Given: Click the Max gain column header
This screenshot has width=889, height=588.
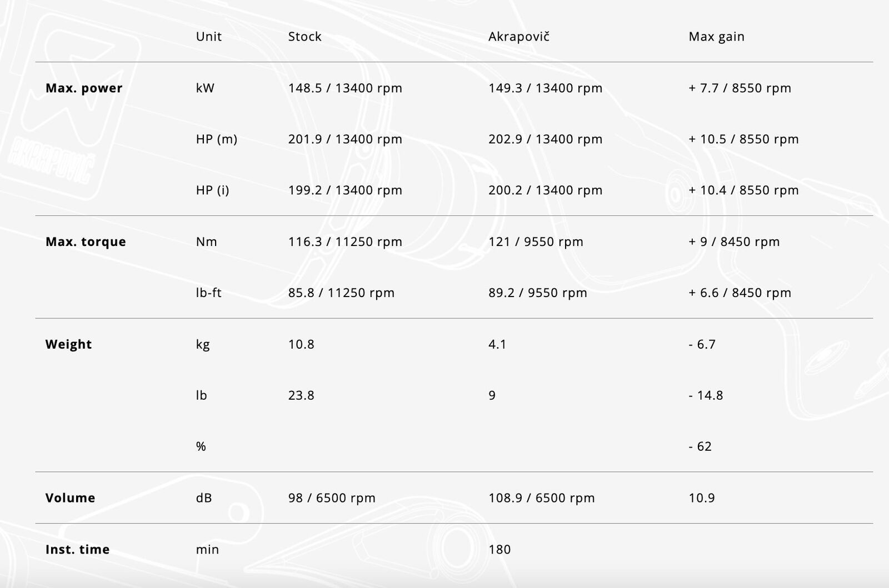Looking at the screenshot, I should click(x=716, y=37).
